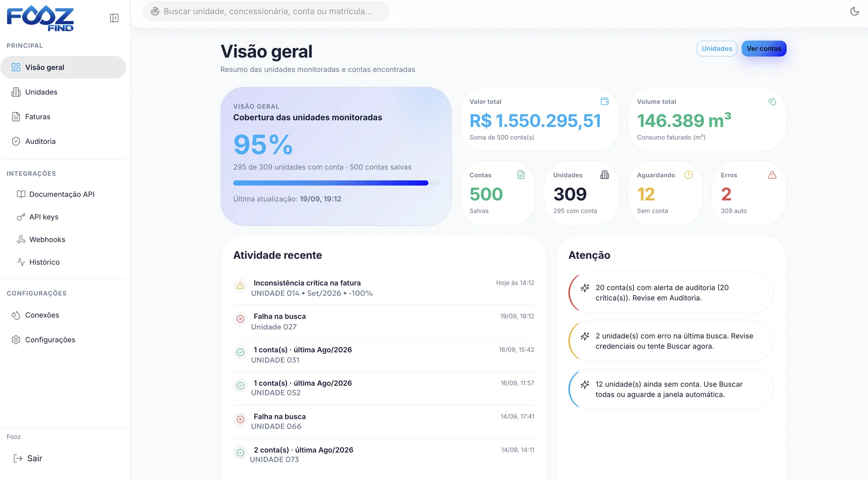Screen dimensions: 868x480
Task: Click success check icon for UNIDADE 073
Action: pos(240,453)
